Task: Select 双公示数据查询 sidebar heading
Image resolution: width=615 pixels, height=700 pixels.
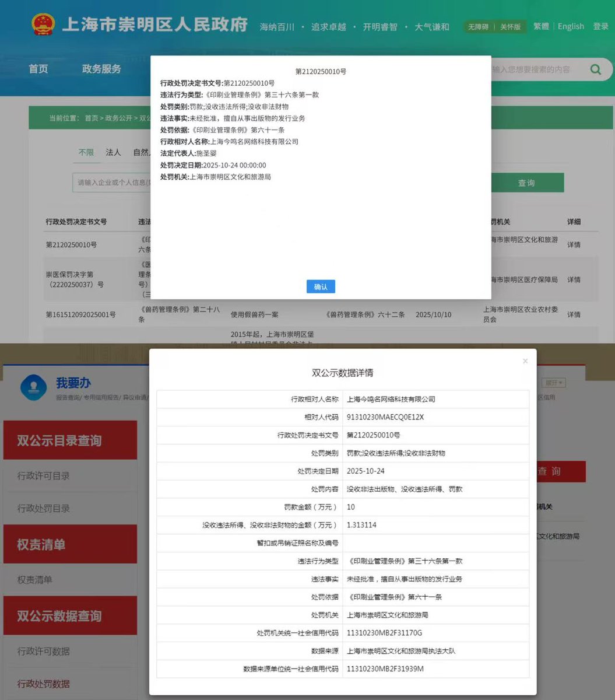Action: pyautogui.click(x=70, y=615)
